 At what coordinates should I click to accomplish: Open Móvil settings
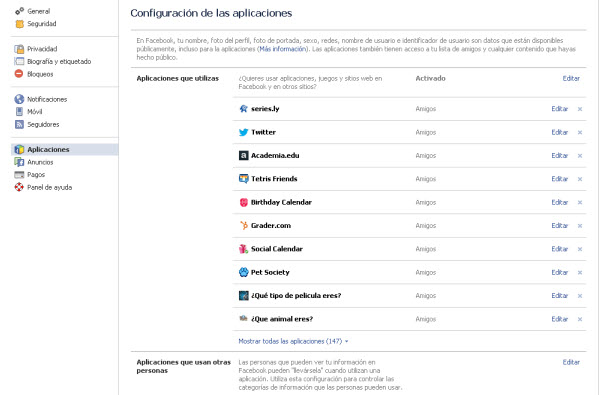pyautogui.click(x=34, y=112)
